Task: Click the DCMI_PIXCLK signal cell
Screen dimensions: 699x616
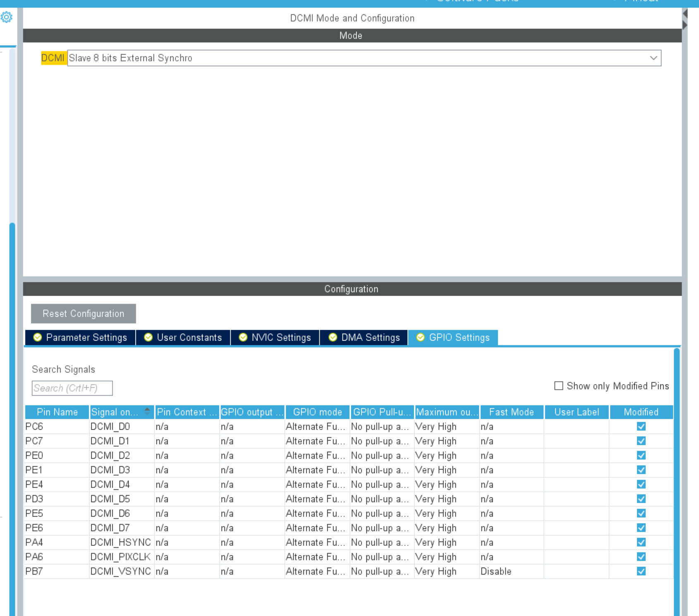Action: (122, 557)
